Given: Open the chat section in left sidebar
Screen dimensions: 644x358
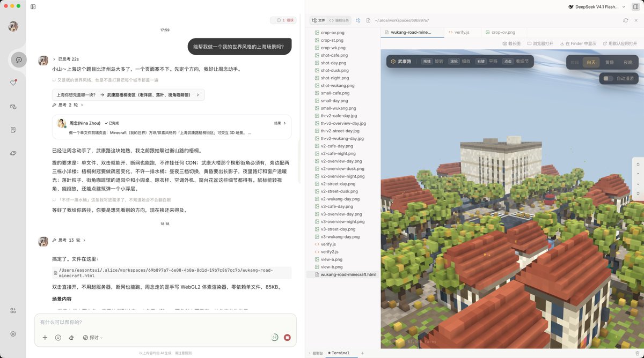Looking at the screenshot, I should point(19,59).
